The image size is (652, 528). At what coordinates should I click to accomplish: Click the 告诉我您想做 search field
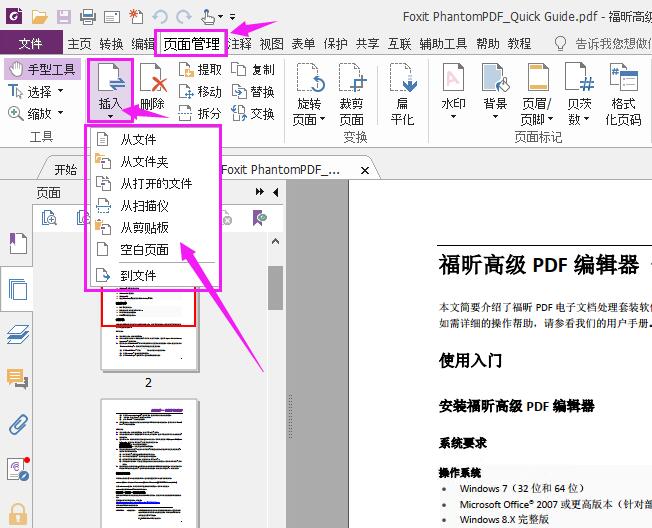(x=611, y=44)
